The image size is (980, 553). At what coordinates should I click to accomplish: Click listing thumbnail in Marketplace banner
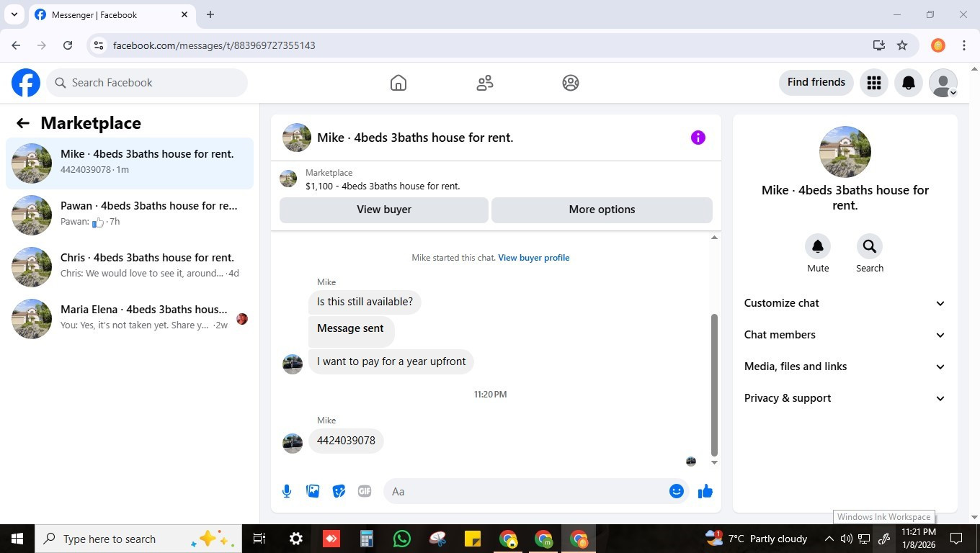coord(288,179)
